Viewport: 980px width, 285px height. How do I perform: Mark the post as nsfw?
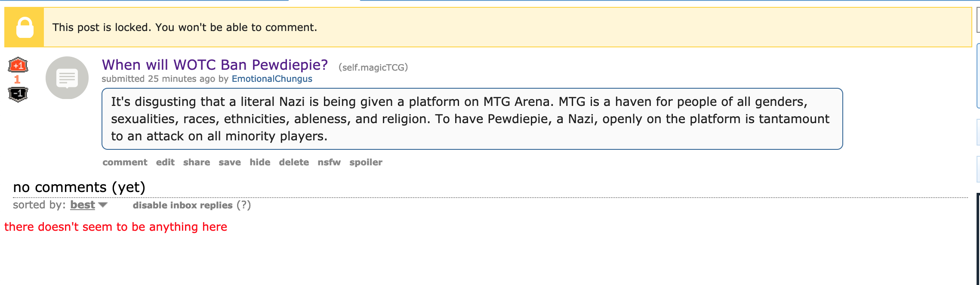click(x=329, y=162)
